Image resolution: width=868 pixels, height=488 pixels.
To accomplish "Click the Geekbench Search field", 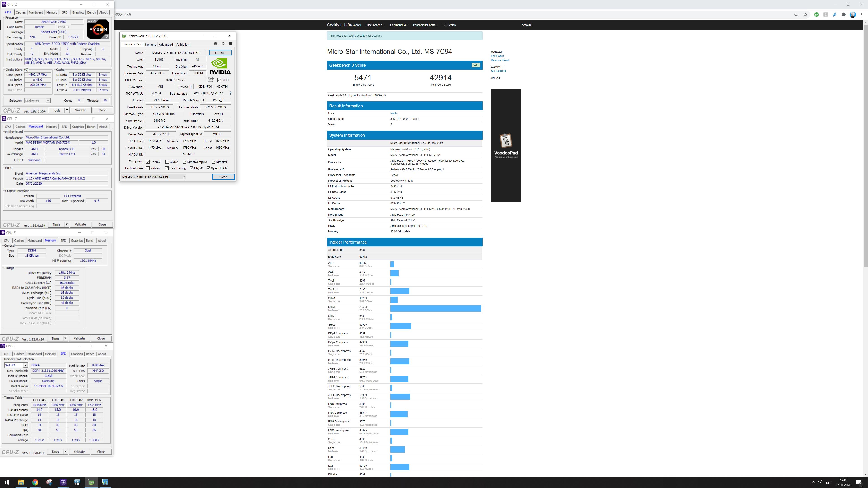I will pyautogui.click(x=450, y=25).
